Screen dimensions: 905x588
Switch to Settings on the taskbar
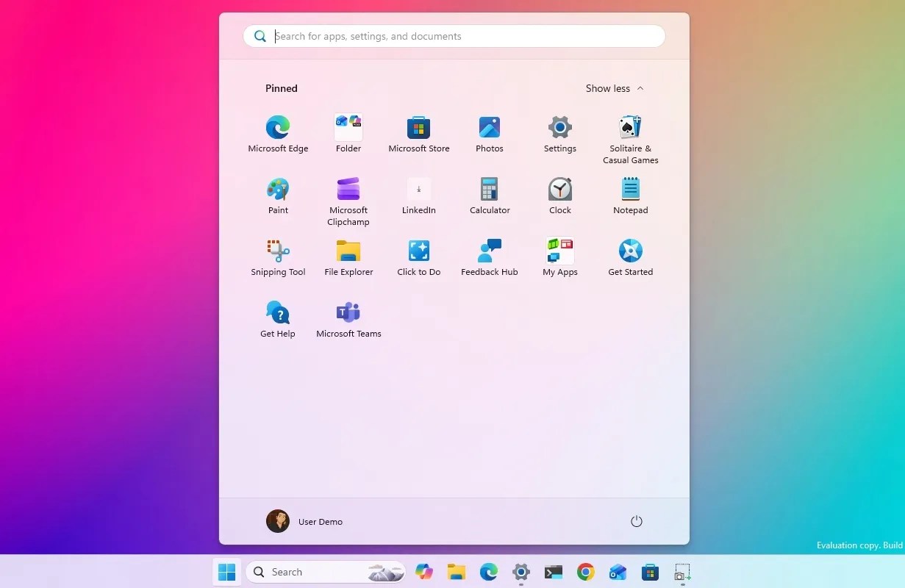pos(521,572)
